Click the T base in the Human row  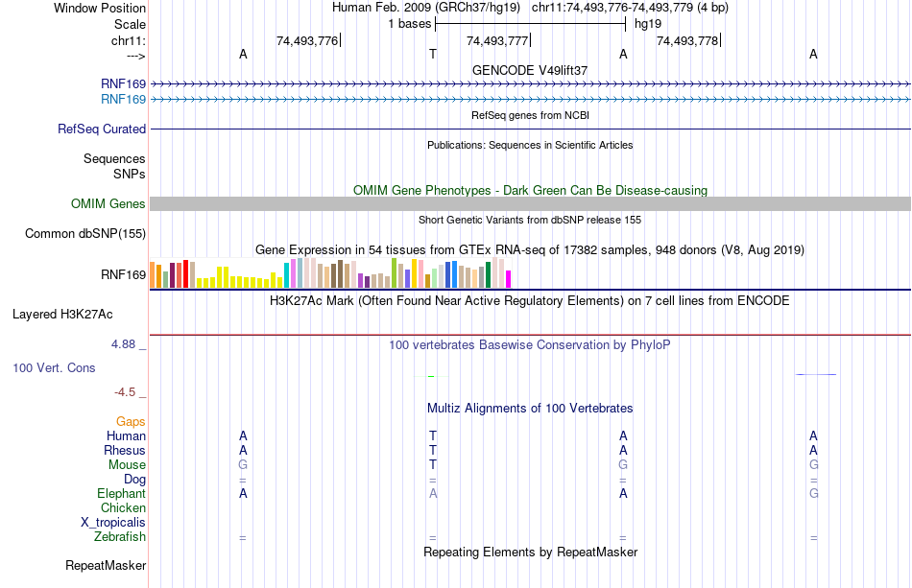click(x=433, y=435)
